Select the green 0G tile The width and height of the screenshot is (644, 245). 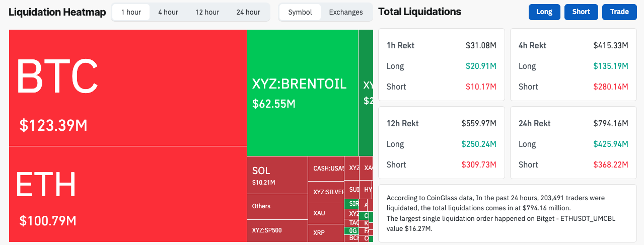(x=351, y=231)
